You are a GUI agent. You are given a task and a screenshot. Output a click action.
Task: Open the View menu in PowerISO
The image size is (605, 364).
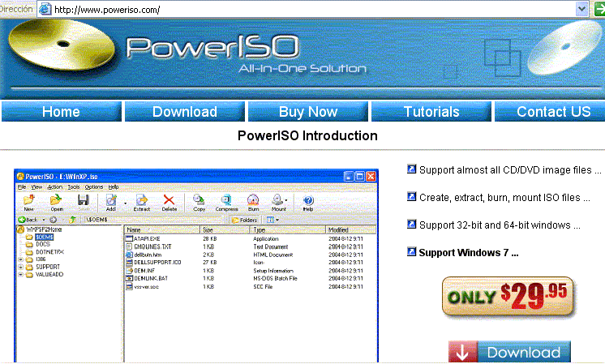point(36,187)
